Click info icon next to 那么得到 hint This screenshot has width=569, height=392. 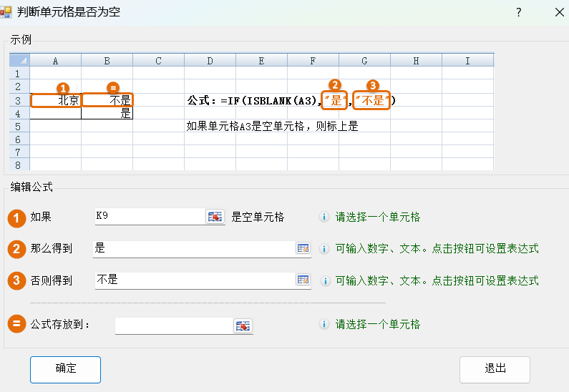pos(324,249)
